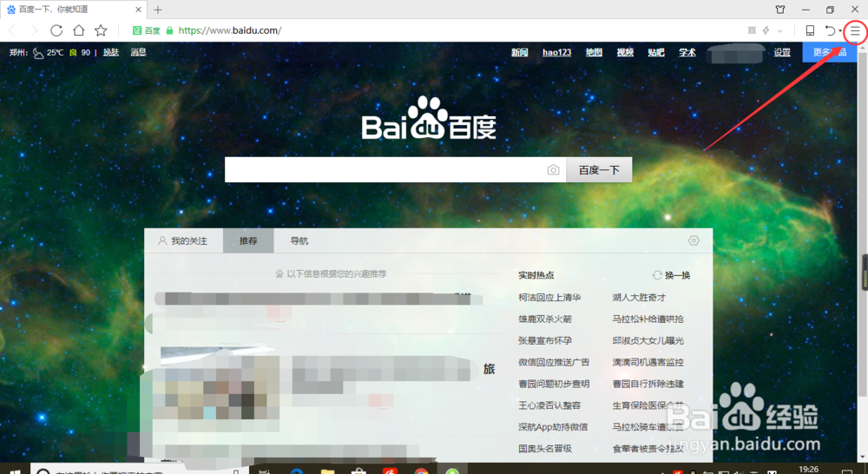This screenshot has width=868, height=474.
Task: Click the green padlock security icon
Action: (x=170, y=30)
